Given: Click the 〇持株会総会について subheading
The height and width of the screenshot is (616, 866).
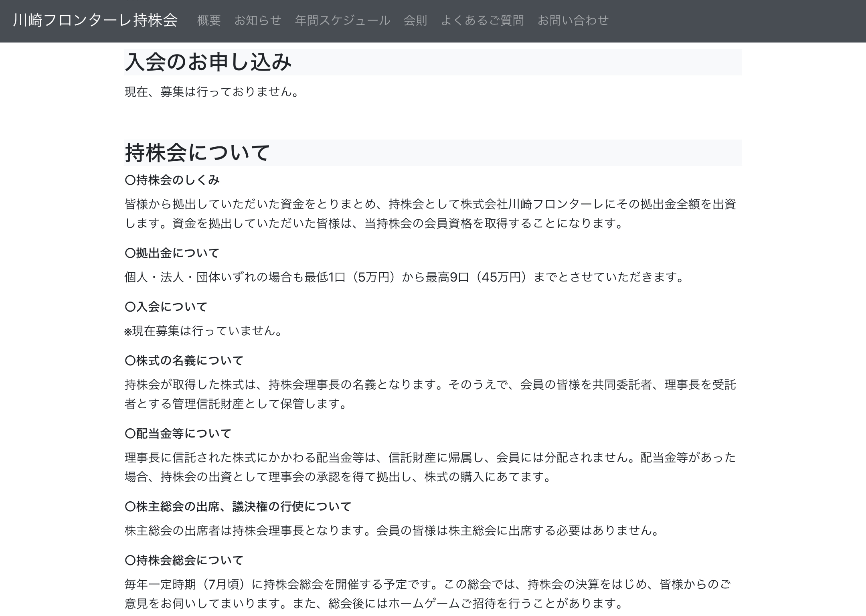Looking at the screenshot, I should coord(184,560).
